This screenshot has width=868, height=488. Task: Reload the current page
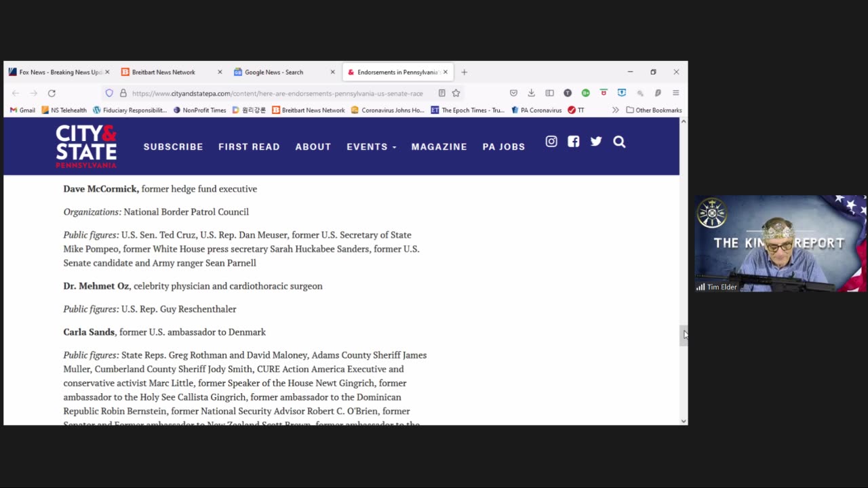click(52, 93)
